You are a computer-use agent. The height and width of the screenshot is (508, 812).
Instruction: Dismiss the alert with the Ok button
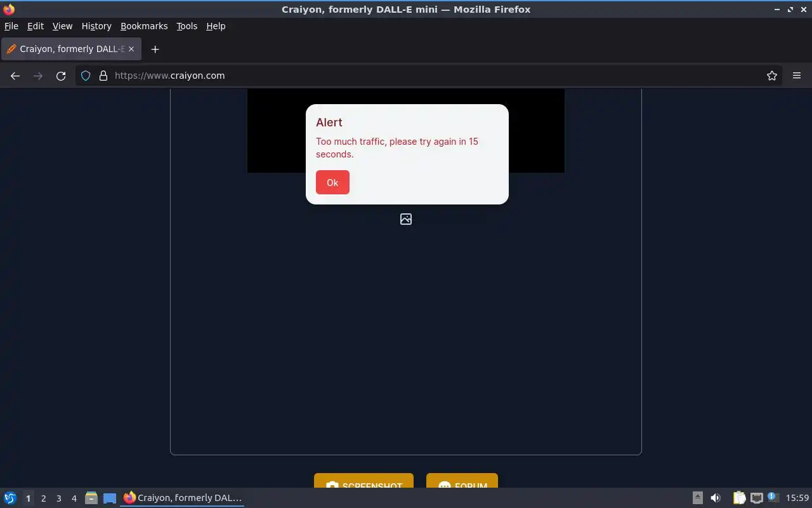tap(332, 182)
